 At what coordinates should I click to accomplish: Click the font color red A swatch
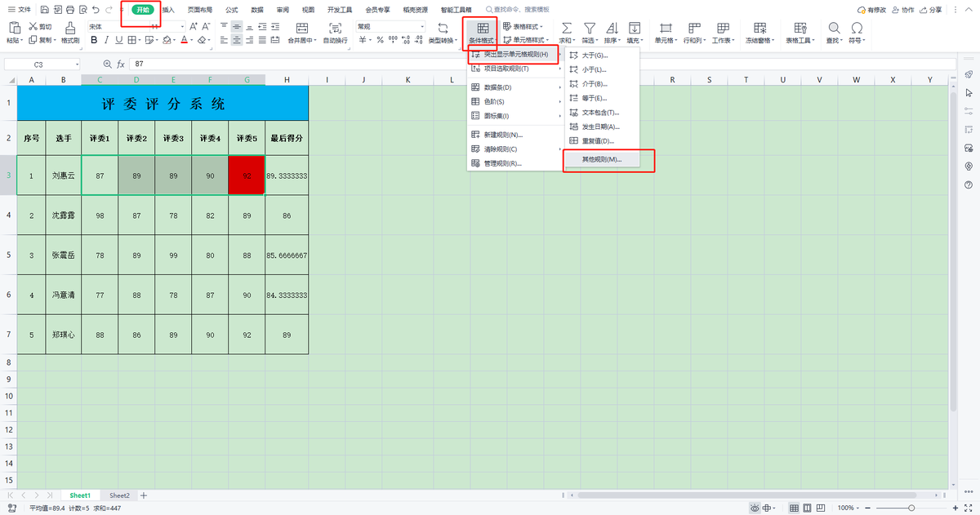point(185,40)
